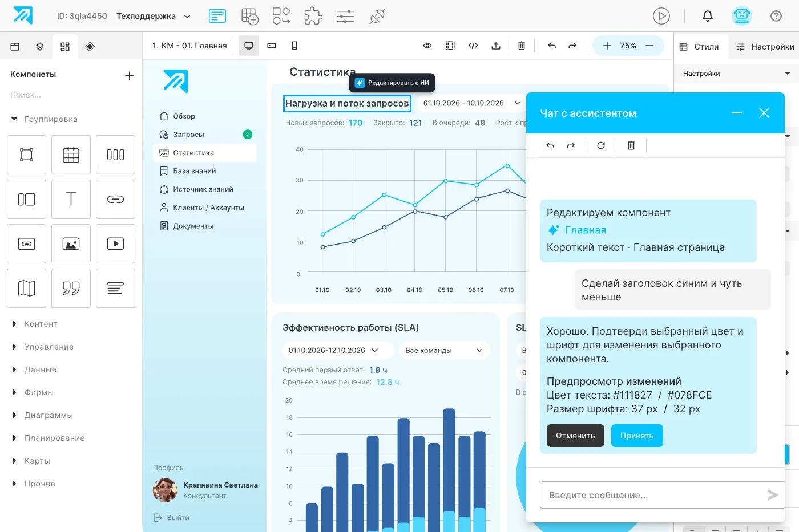
Task: Open the data table add icon
Action: [250, 16]
